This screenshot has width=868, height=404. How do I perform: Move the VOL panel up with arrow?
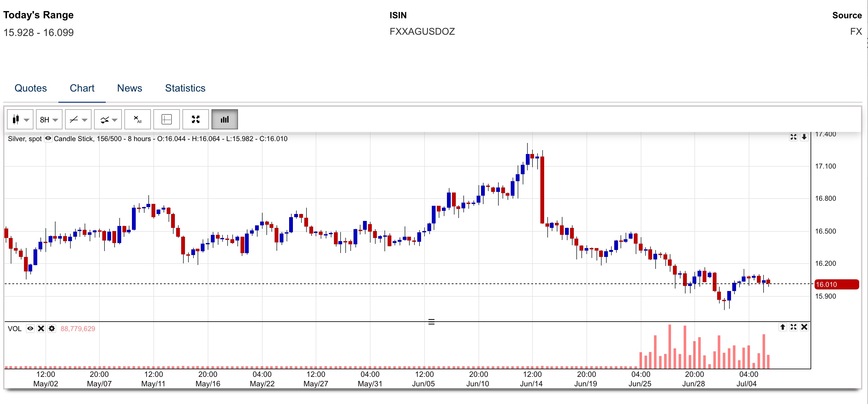[x=782, y=327]
